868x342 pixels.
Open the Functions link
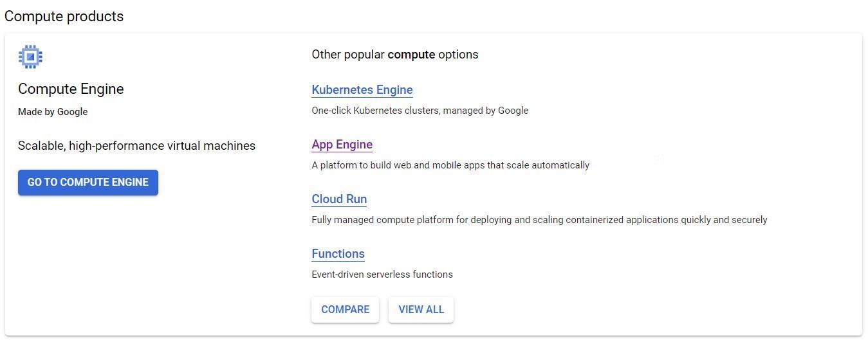coord(338,254)
